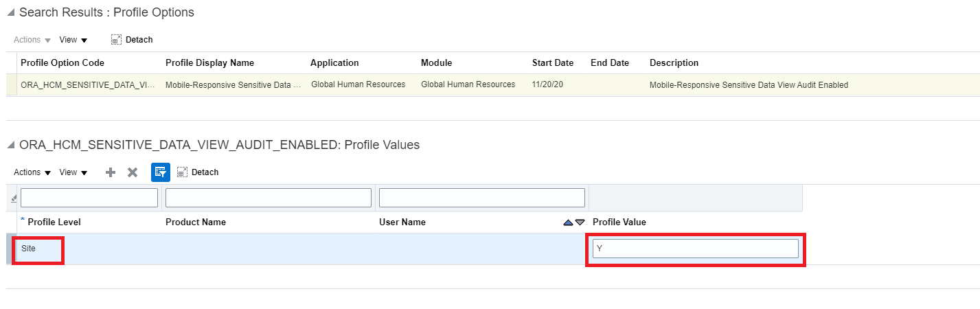Open View menu in Profile Values toolbar
This screenshot has height=309, width=980.
click(73, 172)
